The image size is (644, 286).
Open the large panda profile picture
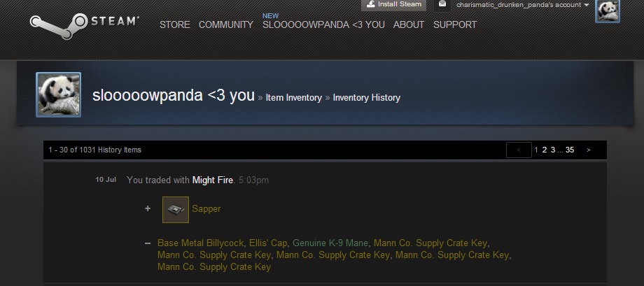click(58, 95)
